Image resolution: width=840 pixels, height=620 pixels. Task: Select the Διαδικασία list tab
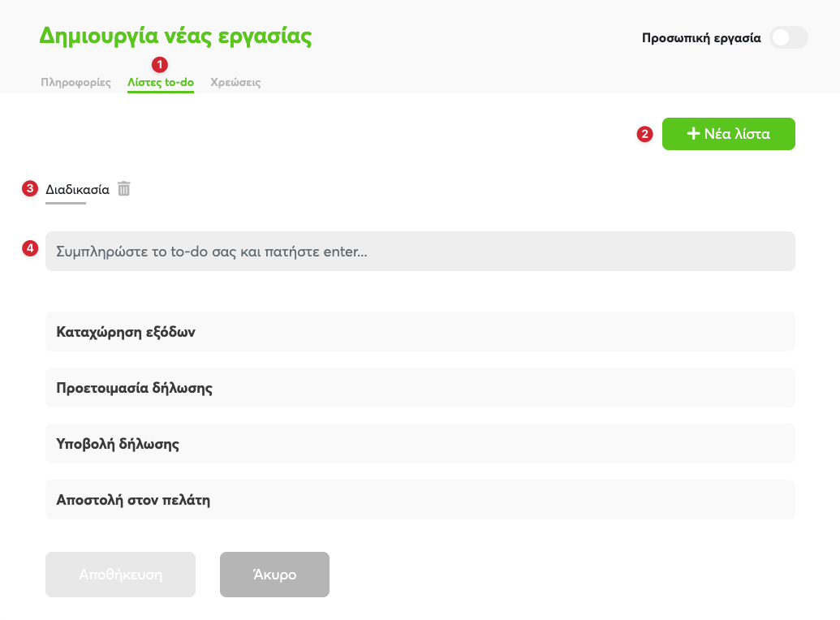click(77, 190)
